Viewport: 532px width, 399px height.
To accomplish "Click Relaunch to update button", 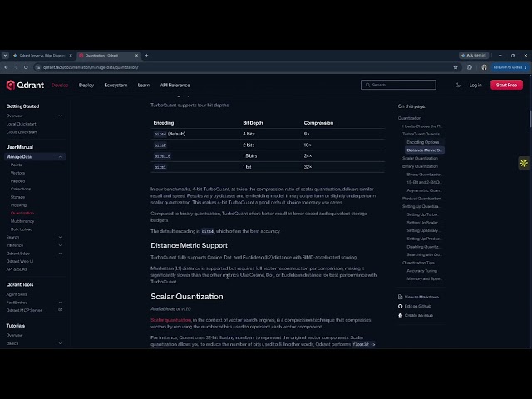I will [x=508, y=67].
